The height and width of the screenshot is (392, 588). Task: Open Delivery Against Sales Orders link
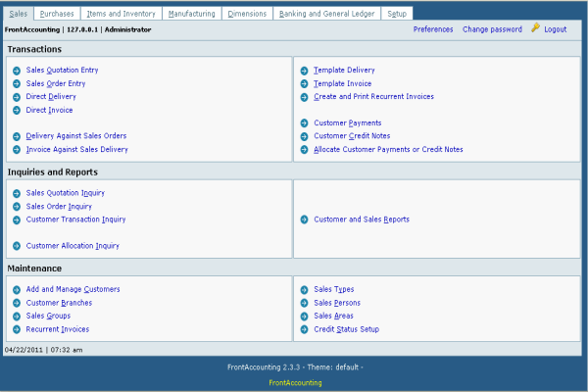coord(76,136)
